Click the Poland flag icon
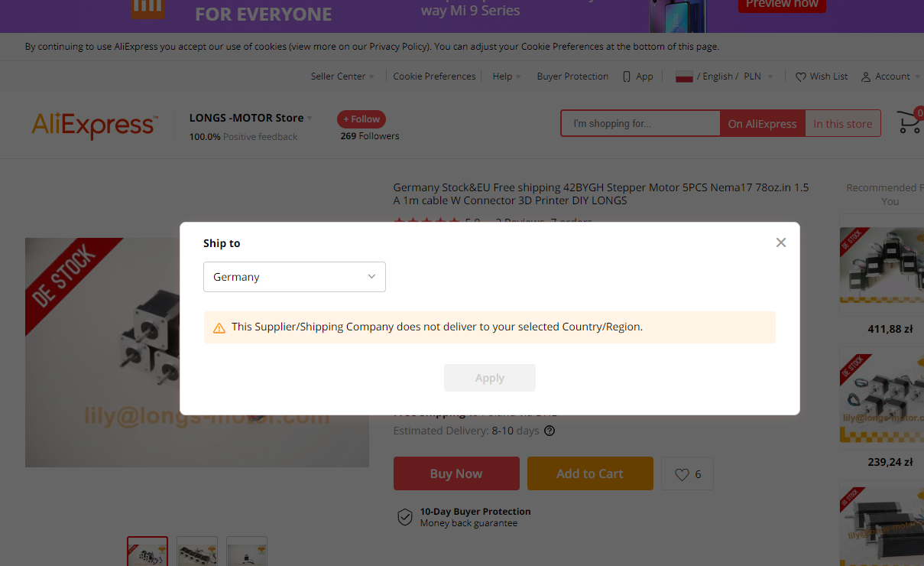The width and height of the screenshot is (924, 566). tap(684, 76)
